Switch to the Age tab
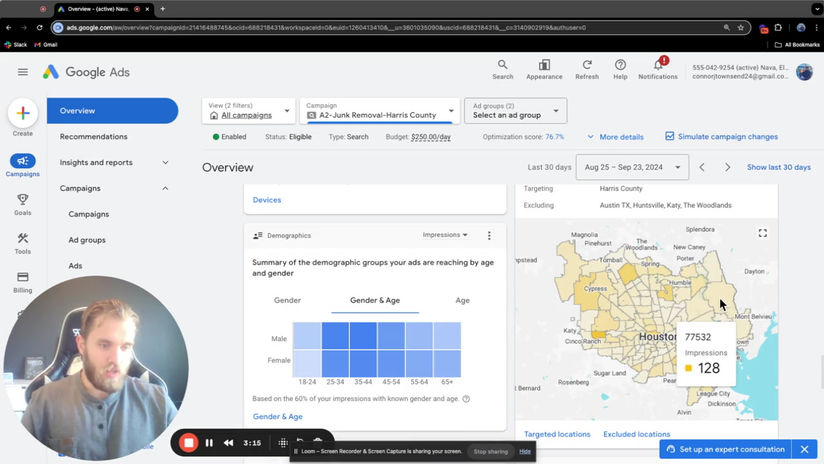The width and height of the screenshot is (824, 464). click(462, 300)
